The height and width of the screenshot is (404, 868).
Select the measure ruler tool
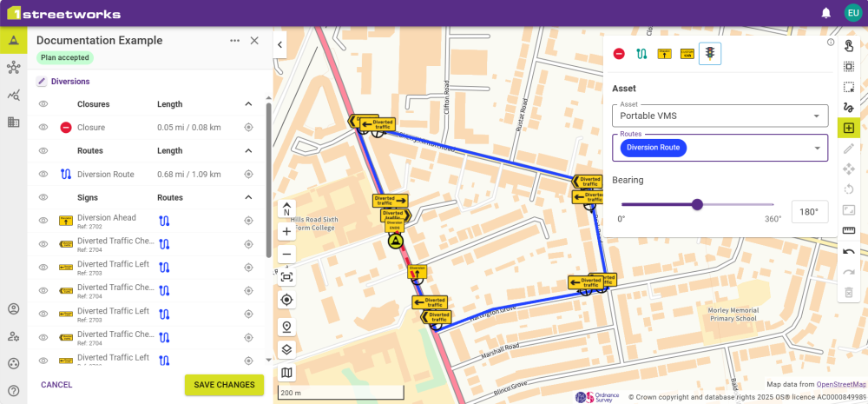[x=848, y=230]
